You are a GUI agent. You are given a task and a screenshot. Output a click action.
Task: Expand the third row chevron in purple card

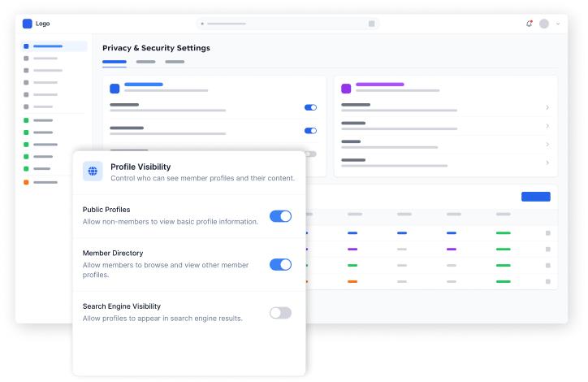tap(547, 145)
